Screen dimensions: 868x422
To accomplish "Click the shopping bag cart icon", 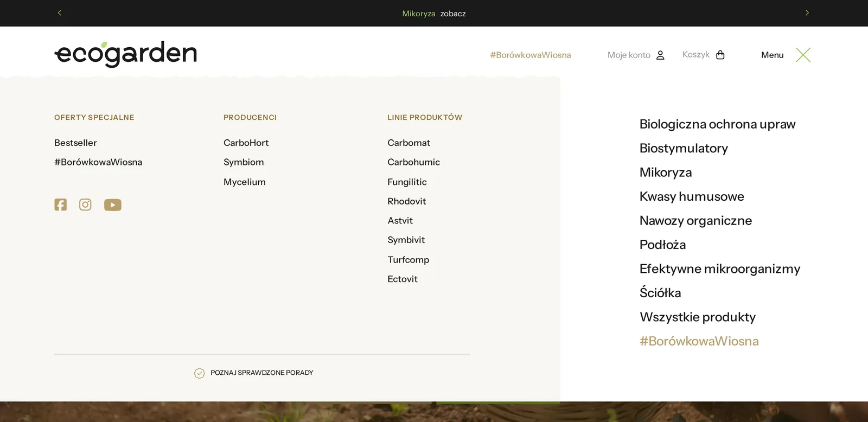I will click(x=720, y=55).
